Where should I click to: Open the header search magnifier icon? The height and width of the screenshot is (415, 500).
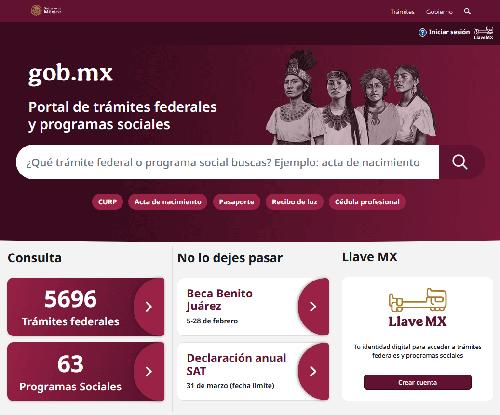467,11
